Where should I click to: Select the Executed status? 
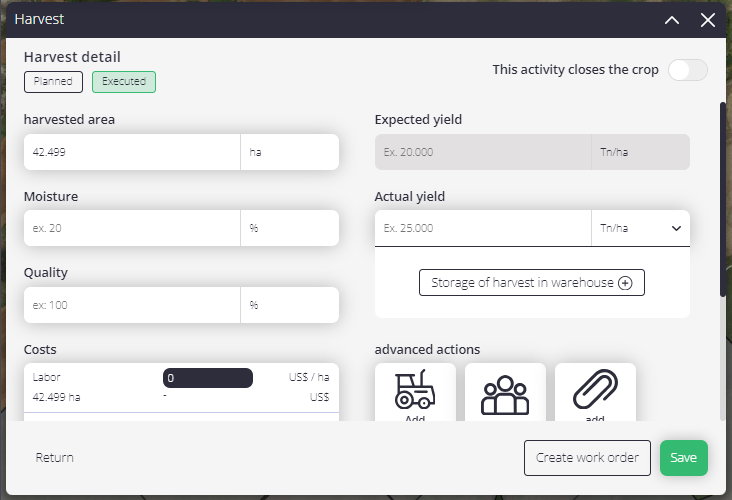coord(124,82)
